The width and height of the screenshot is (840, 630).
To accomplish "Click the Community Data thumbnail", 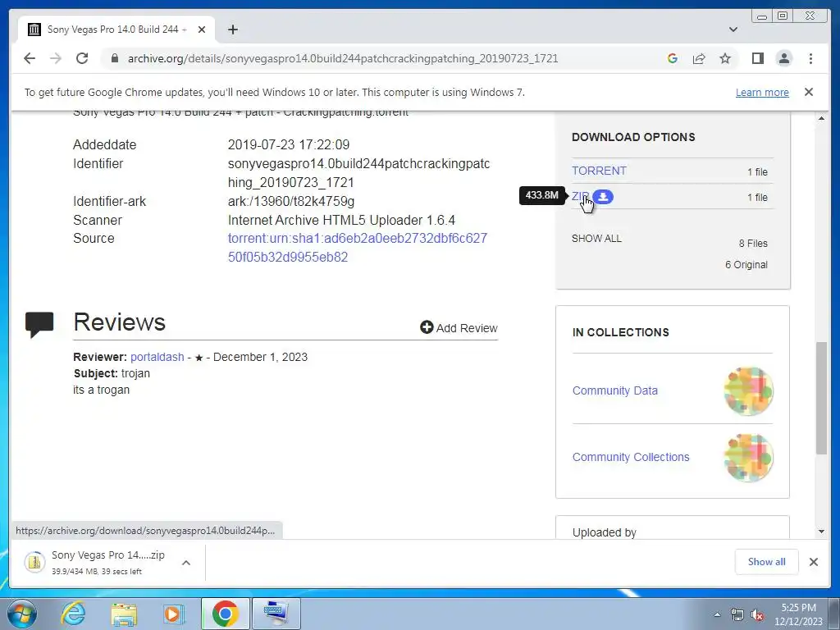I will tap(748, 391).
